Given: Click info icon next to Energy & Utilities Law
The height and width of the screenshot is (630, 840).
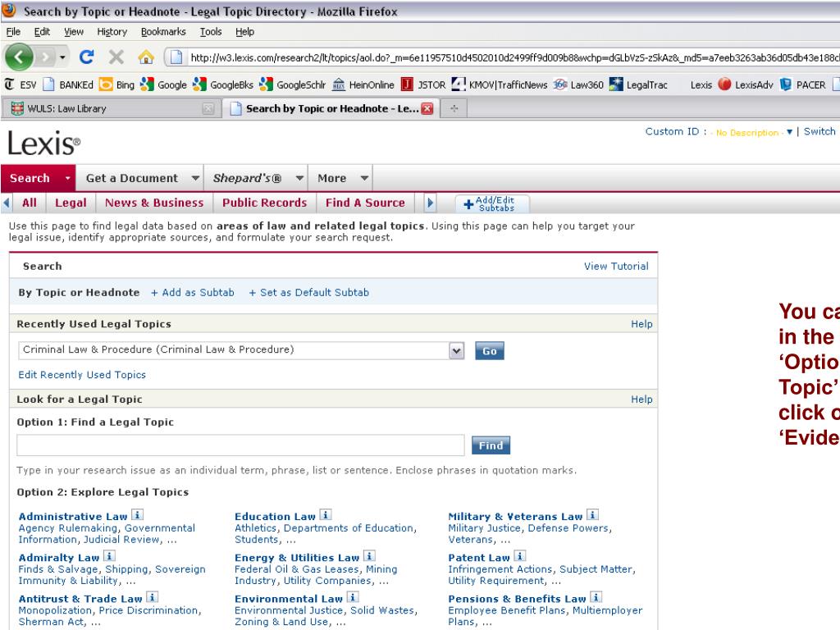Looking at the screenshot, I should pyautogui.click(x=369, y=556).
